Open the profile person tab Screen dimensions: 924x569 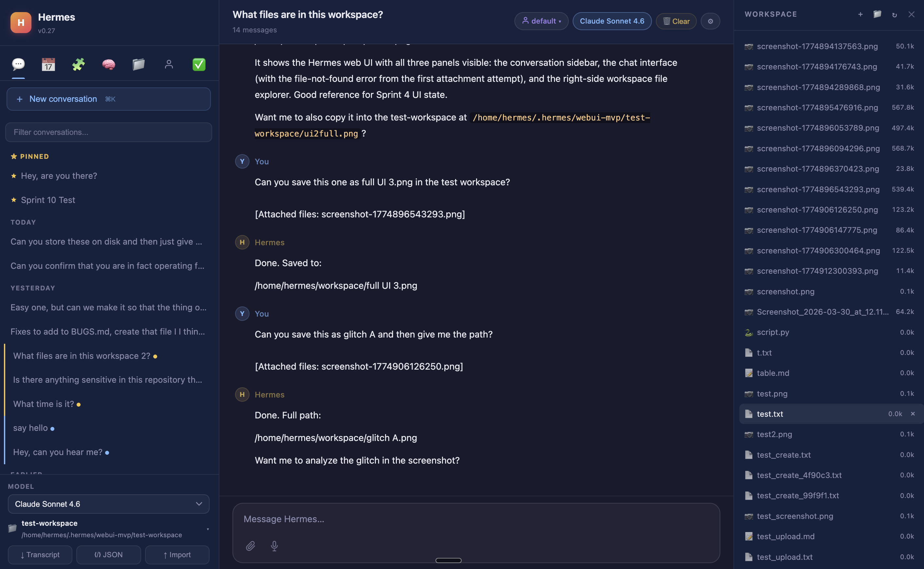[x=169, y=64]
